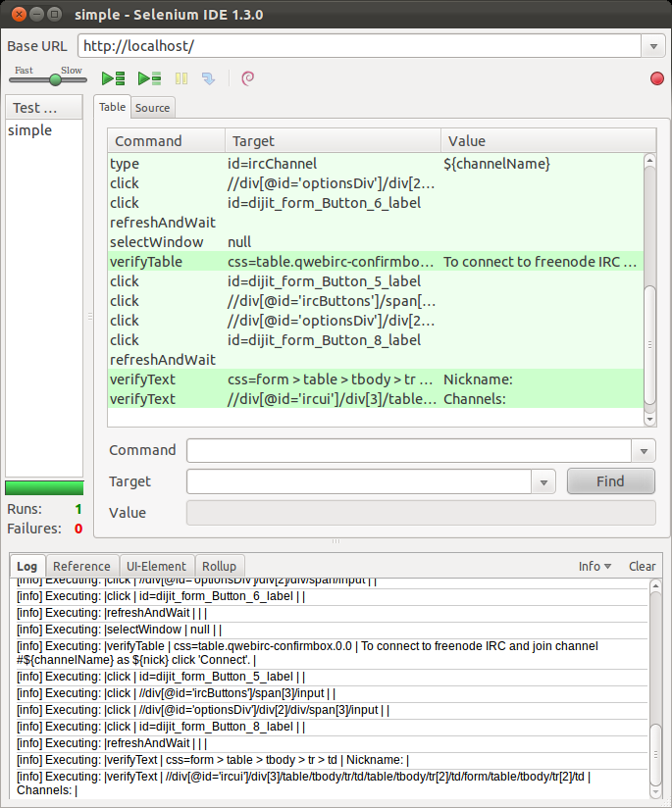Click the log scrollbar up arrow
Image resolution: width=672 pixels, height=808 pixels.
pos(655,586)
